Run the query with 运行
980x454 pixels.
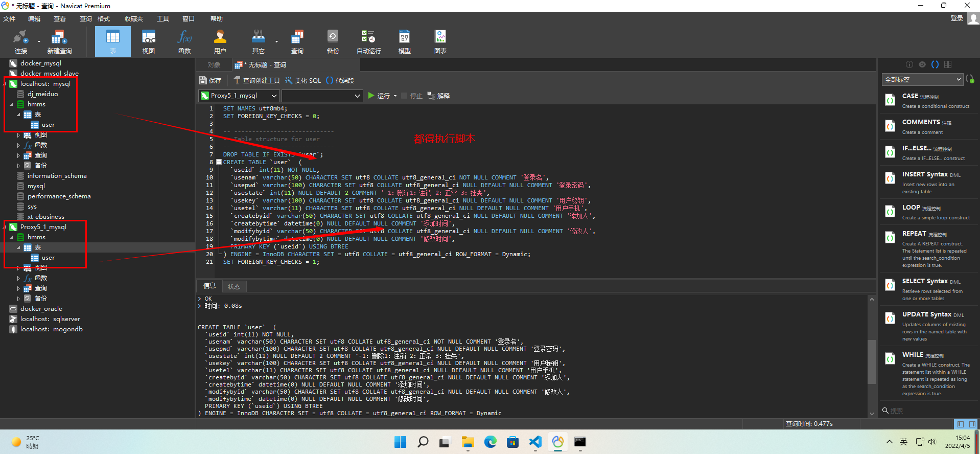pos(379,96)
